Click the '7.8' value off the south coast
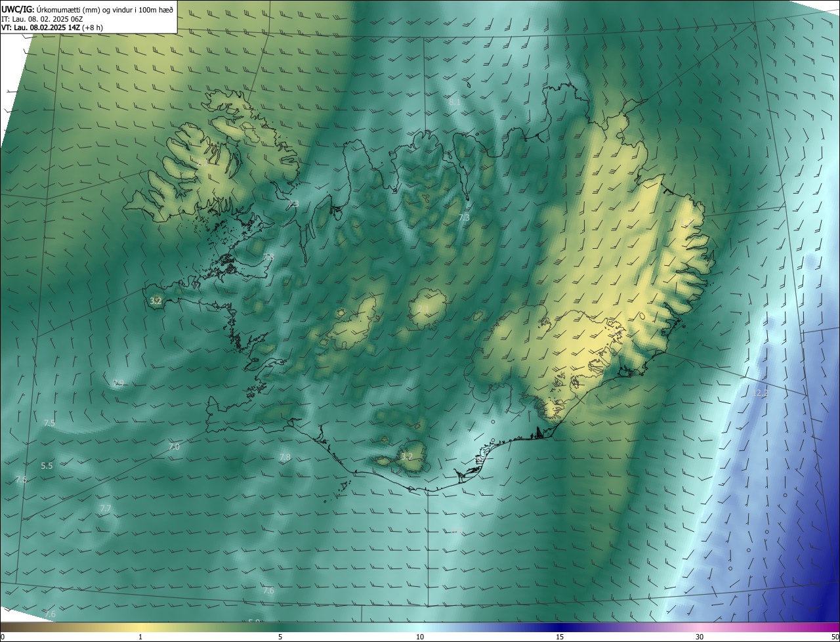The width and height of the screenshot is (840, 642). [x=285, y=458]
